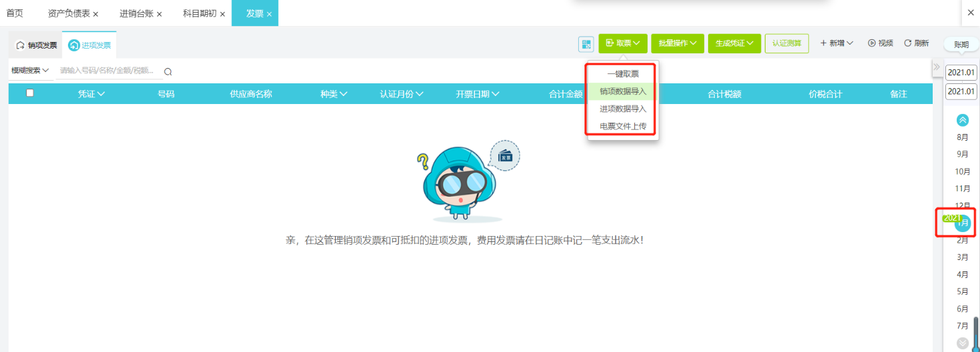The image size is (980, 352).
Task: Click the start period field 2021.01
Action: (961, 72)
